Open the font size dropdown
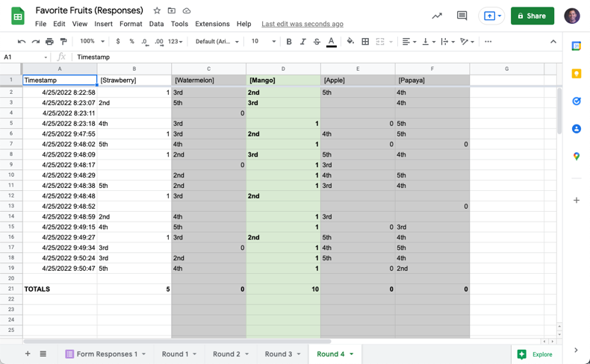 pyautogui.click(x=264, y=41)
